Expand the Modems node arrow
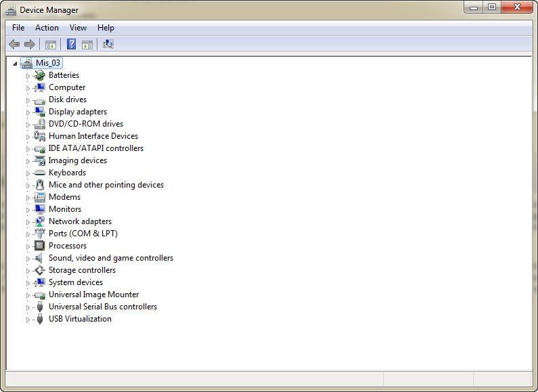Screen dimensions: 538x392 [28, 198]
